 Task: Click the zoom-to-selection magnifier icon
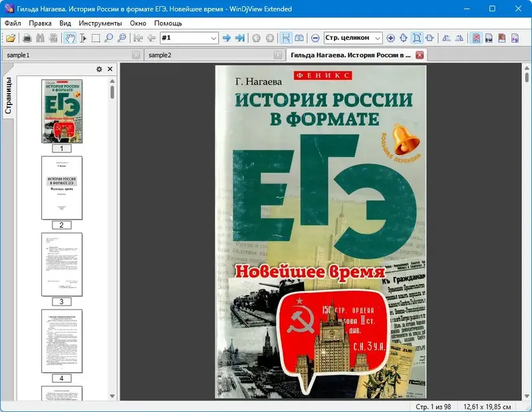122,38
